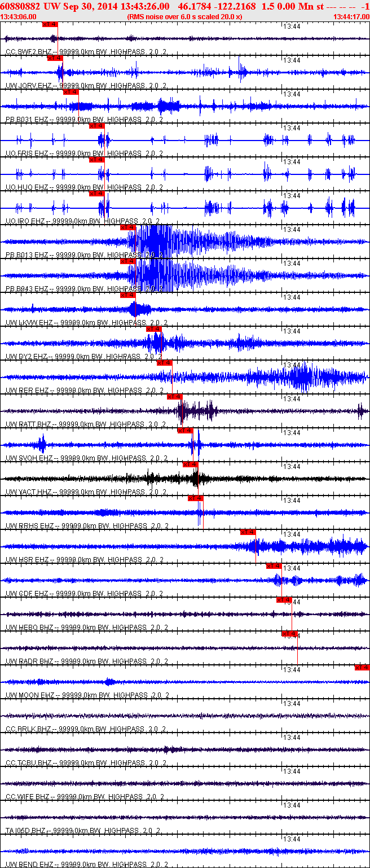The image size is (370, 868).
Task: Click the red pick marker on UW.LKVW trace
Action: coord(128,295)
